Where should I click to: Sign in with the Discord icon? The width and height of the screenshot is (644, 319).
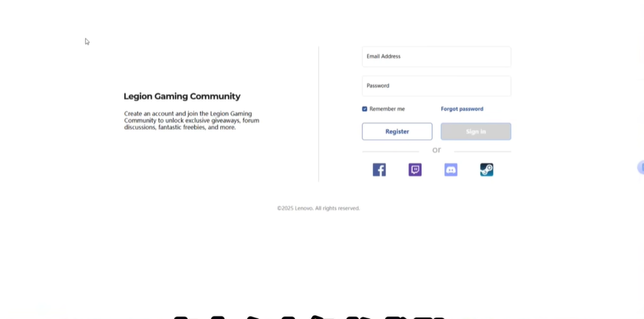[451, 170]
